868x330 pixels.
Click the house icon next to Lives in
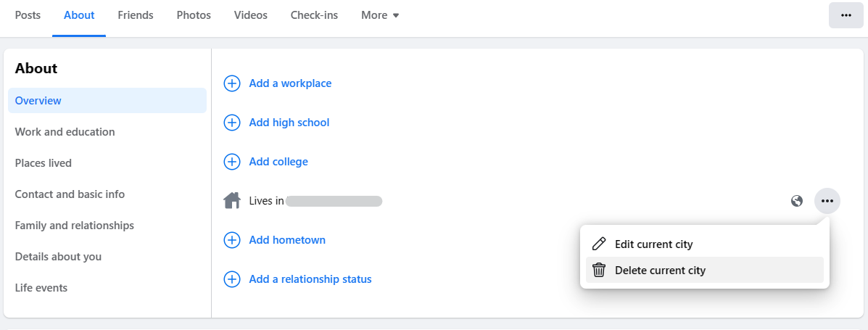click(x=232, y=201)
